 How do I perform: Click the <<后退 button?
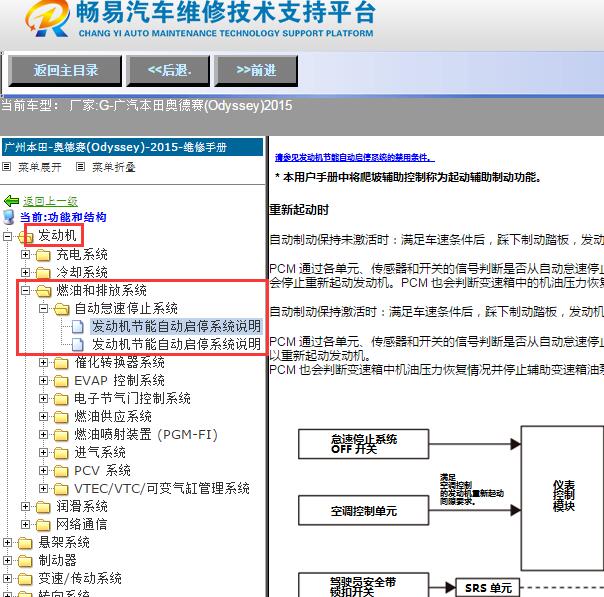click(x=168, y=70)
